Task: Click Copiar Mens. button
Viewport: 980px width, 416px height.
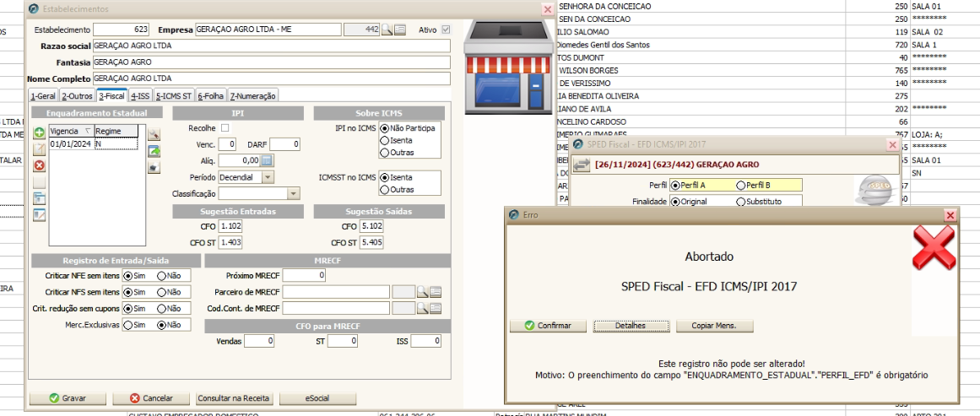Action: click(x=714, y=326)
